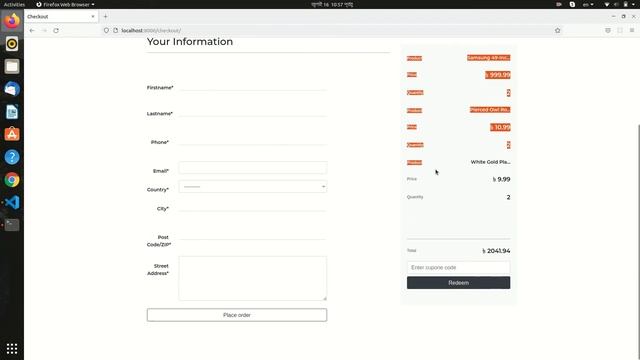Screen dimensions: 640x360
Task: Open the Activities overview
Action: click(14, 4)
